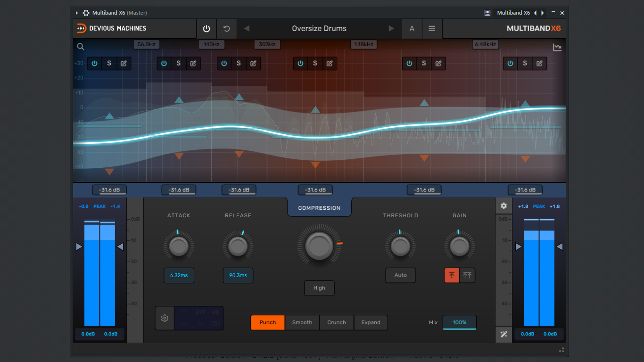Click the 56.0Hz crossover frequency label
The image size is (644, 362).
click(x=147, y=44)
